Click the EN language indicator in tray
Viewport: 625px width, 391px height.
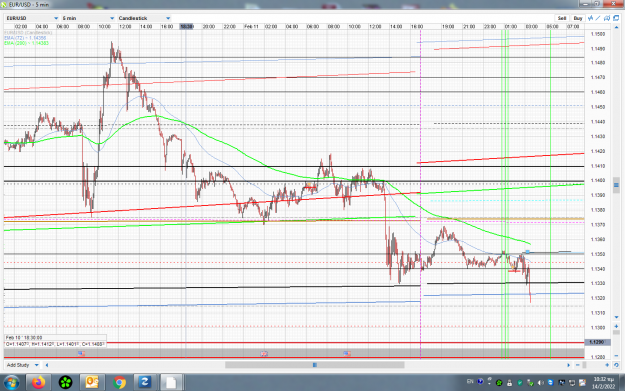pos(470,382)
